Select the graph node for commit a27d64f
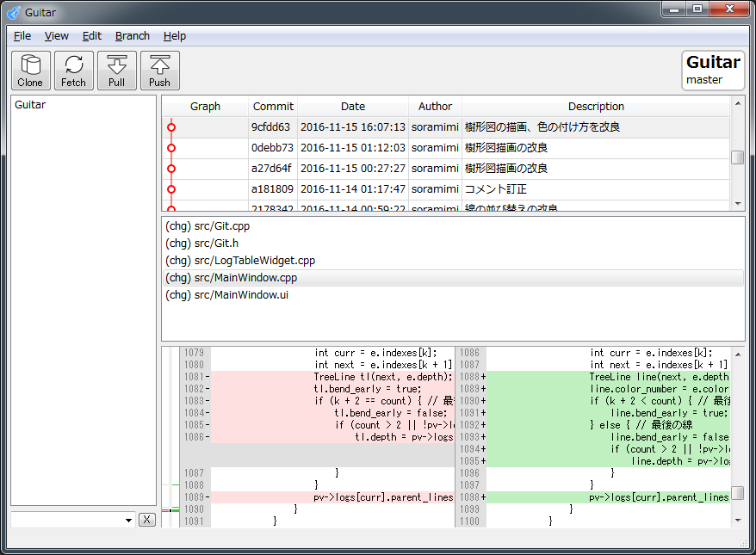Screen dimensions: 756x555 point(171,169)
